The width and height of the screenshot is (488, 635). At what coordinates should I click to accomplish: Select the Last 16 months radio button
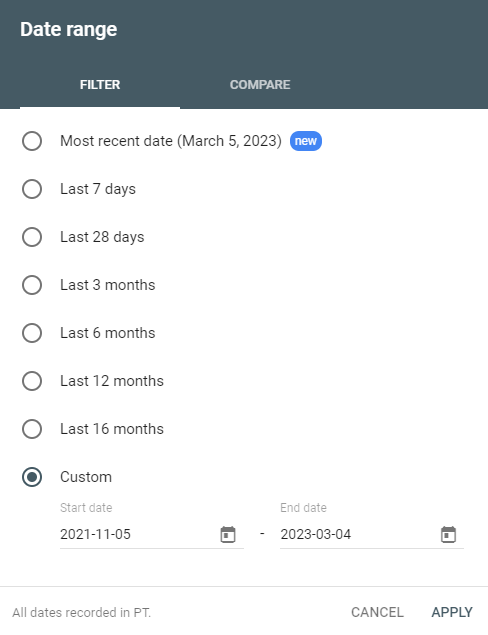pyautogui.click(x=32, y=429)
